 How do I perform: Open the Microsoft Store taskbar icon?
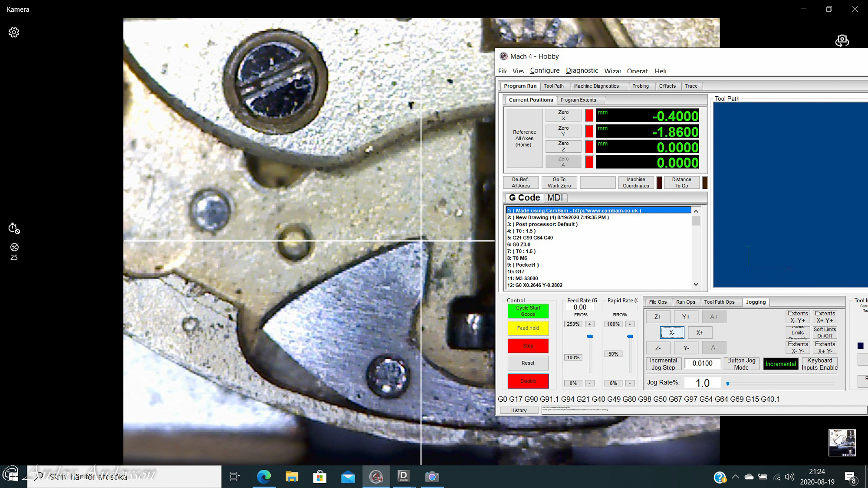tap(320, 477)
